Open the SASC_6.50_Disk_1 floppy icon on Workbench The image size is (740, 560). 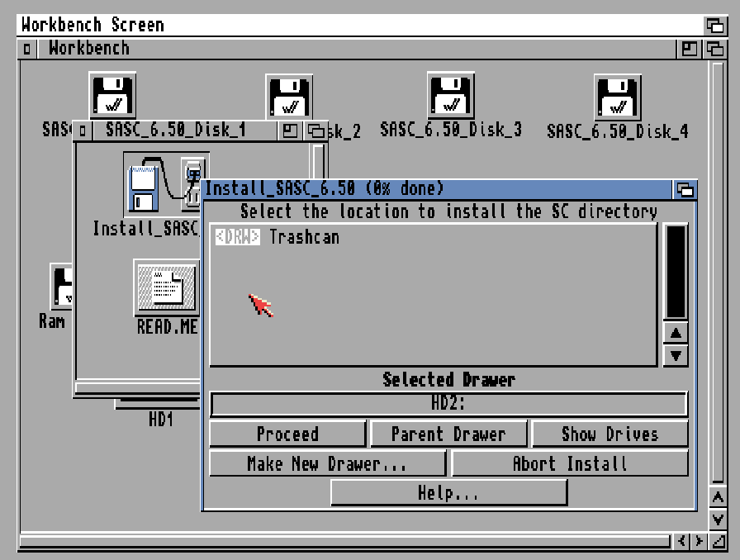tap(112, 95)
